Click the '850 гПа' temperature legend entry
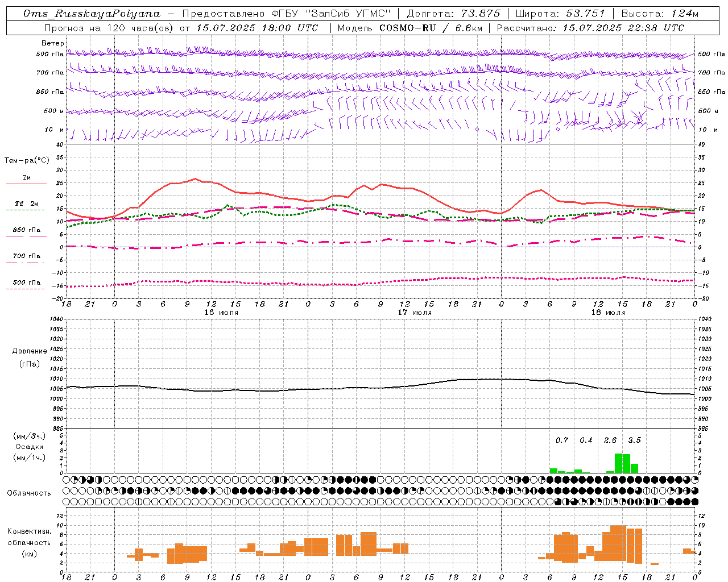The image size is (728, 582). [x=27, y=230]
